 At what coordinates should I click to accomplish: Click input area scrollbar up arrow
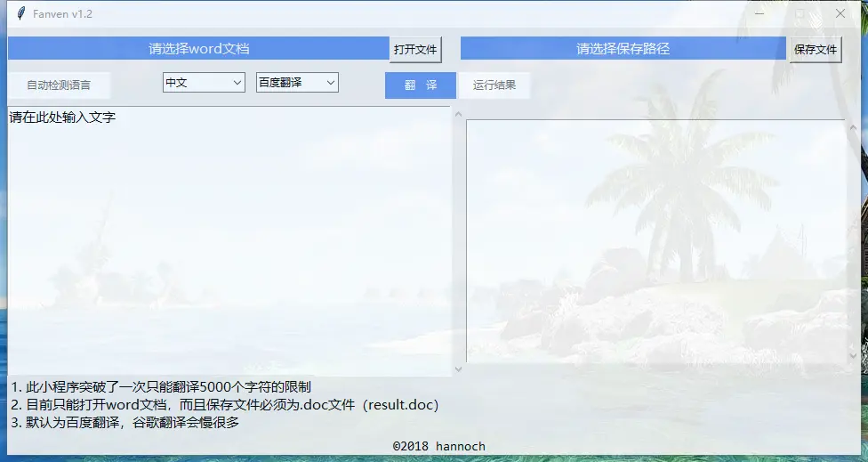[x=458, y=115]
